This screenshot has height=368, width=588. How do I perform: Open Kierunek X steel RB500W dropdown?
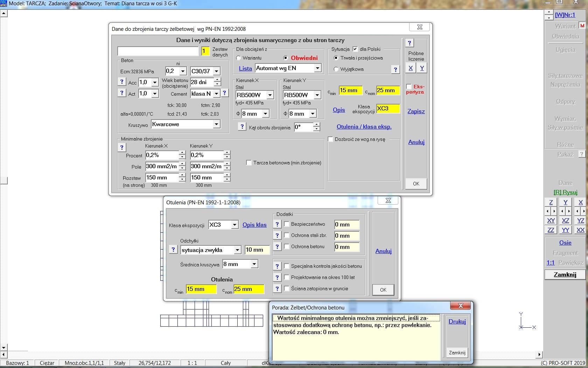pos(270,95)
